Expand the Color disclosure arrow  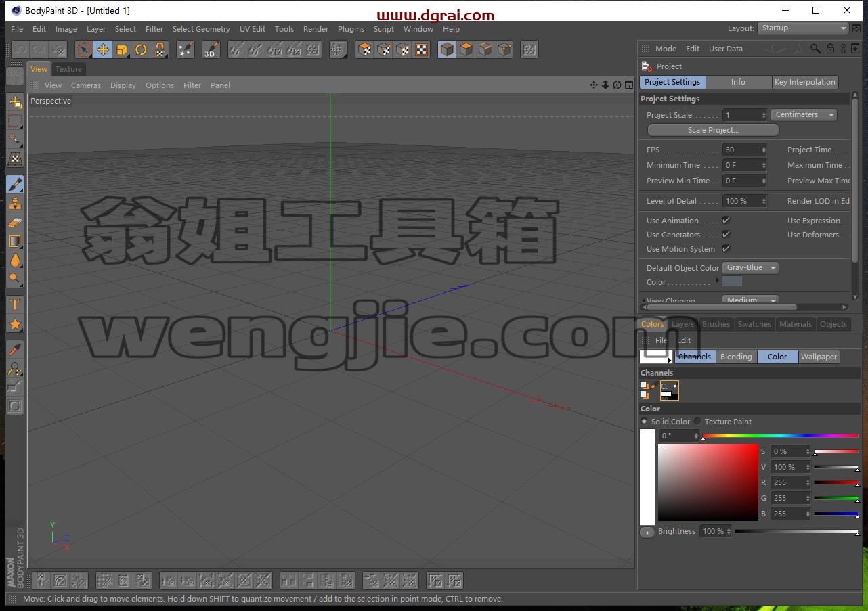point(718,281)
